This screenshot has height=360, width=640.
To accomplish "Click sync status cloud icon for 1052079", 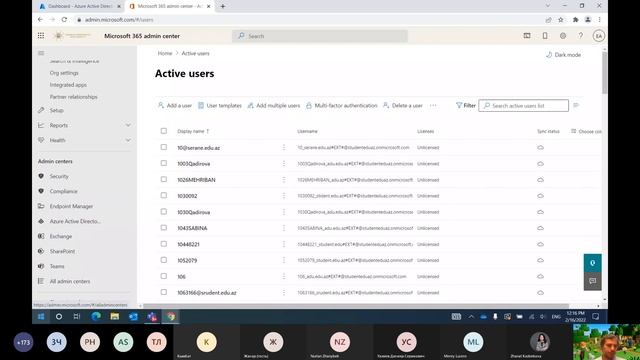I will click(x=540, y=260).
